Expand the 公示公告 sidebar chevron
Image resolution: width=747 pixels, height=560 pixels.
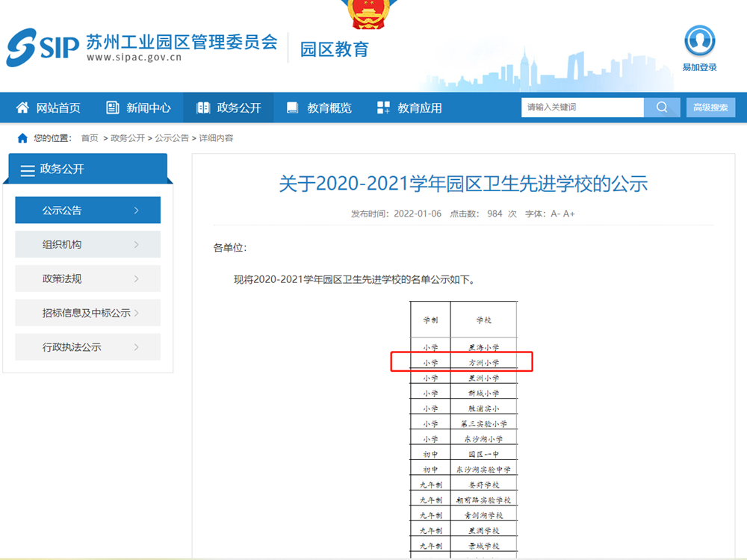point(136,211)
